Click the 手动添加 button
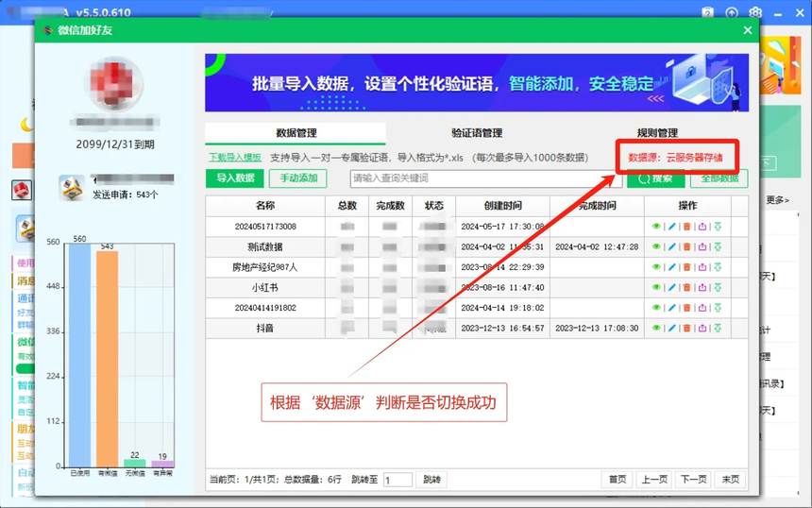The image size is (812, 508). pyautogui.click(x=297, y=178)
